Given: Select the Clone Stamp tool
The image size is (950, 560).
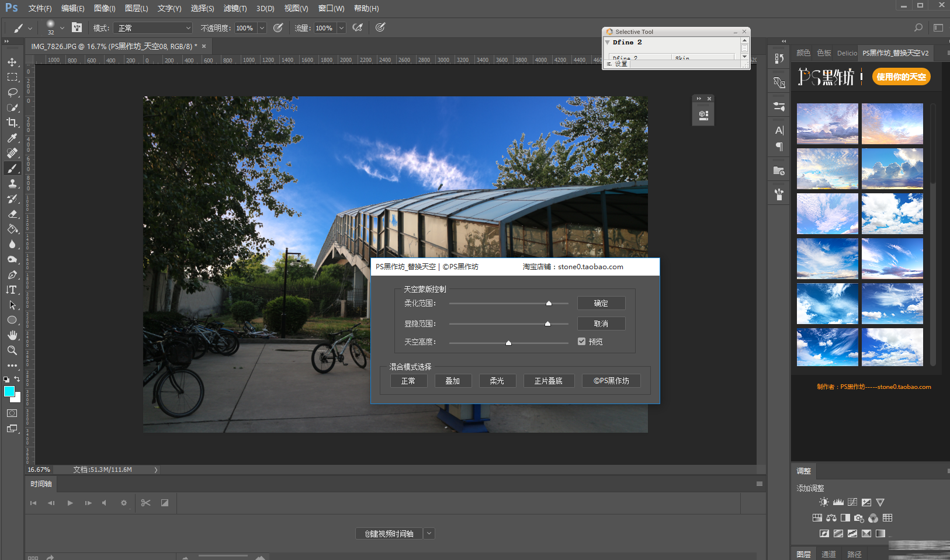Looking at the screenshot, I should pos(12,183).
